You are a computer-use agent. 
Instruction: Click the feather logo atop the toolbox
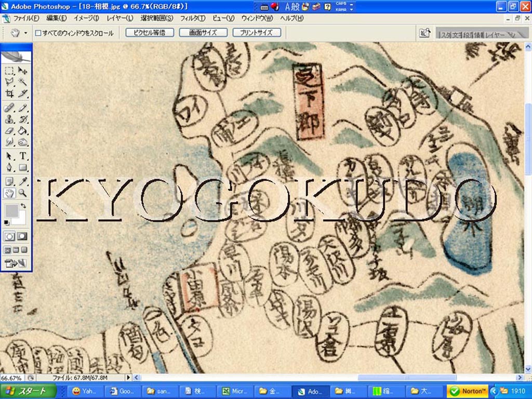click(16, 57)
